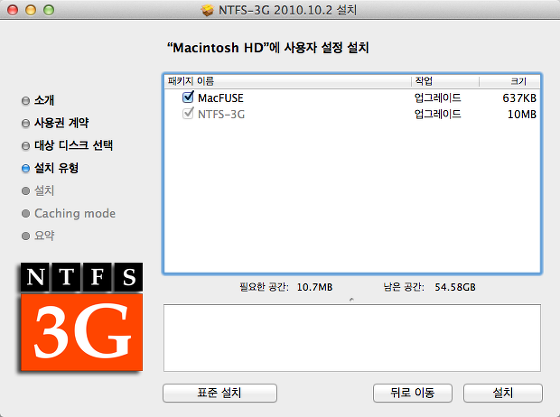Click the 10MB size value
This screenshot has width=560, height=417.
pos(522,114)
